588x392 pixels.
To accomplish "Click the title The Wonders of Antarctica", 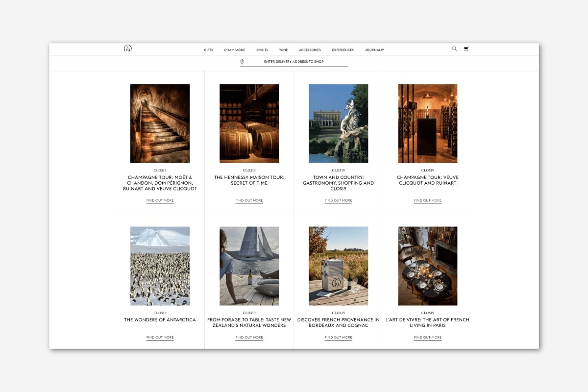I will [x=160, y=320].
